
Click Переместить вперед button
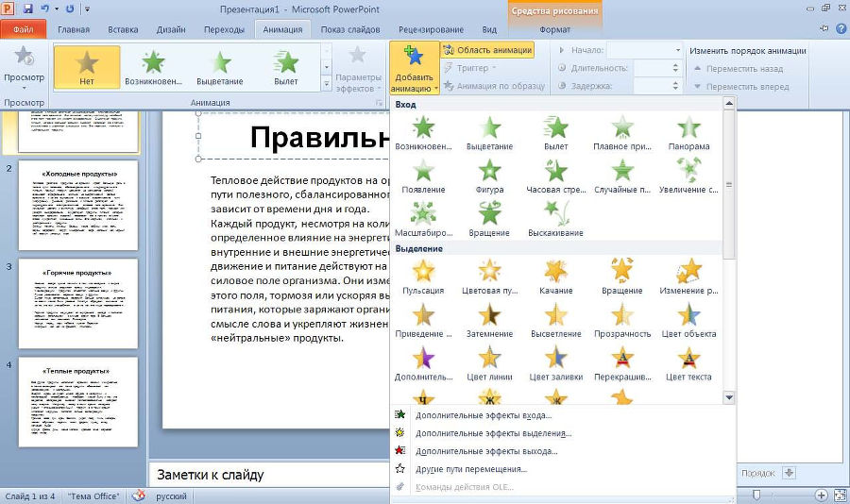pos(741,87)
